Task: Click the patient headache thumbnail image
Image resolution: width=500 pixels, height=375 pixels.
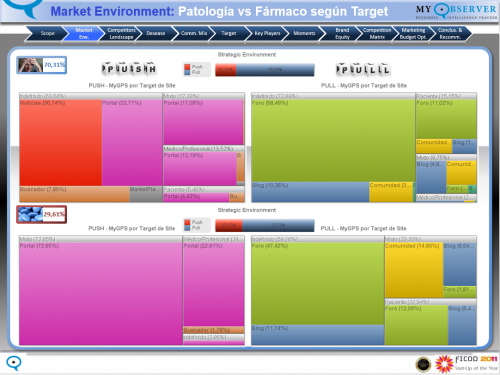Action: 30,65
